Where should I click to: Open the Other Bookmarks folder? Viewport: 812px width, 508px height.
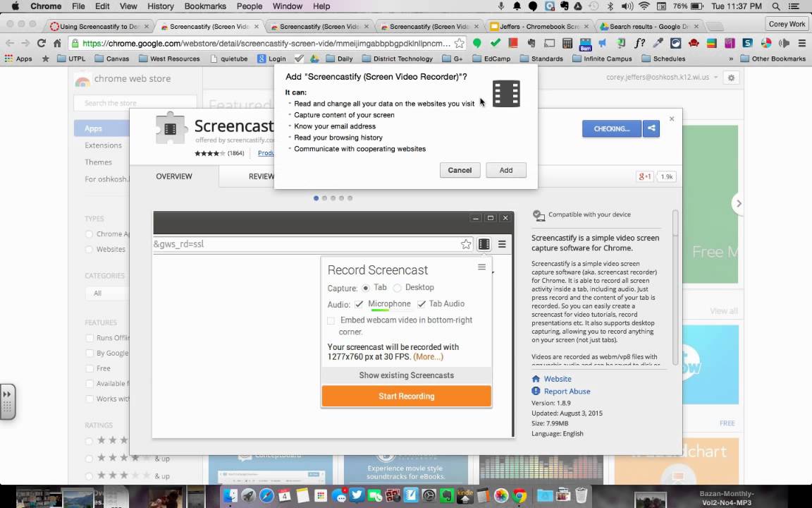click(x=773, y=59)
